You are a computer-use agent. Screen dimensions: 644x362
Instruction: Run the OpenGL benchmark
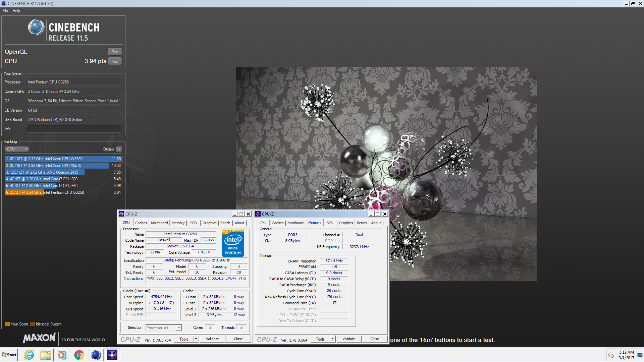(x=115, y=52)
